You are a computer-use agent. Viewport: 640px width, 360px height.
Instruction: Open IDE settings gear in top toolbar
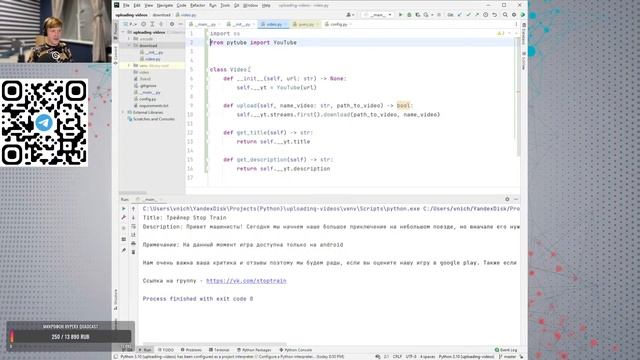click(513, 15)
